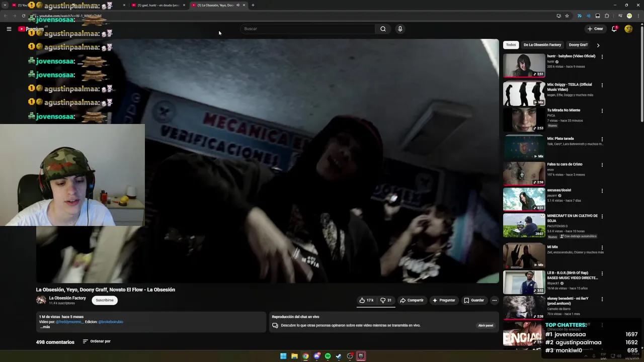Click the Install app icon in address bar
Image resolution: width=644 pixels, height=362 pixels.
558,16
